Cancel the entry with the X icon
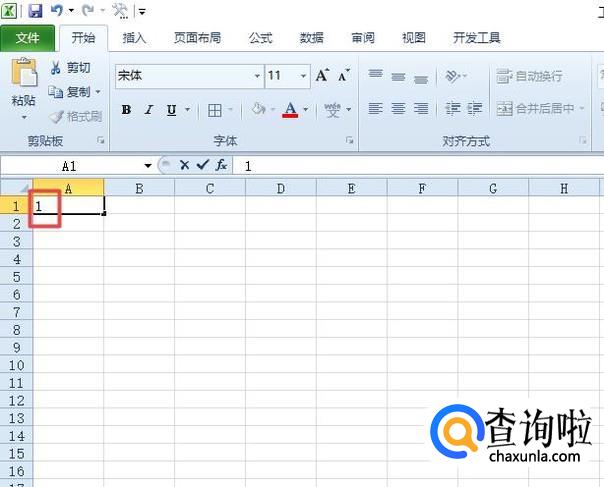The height and width of the screenshot is (487, 604). coord(185,165)
